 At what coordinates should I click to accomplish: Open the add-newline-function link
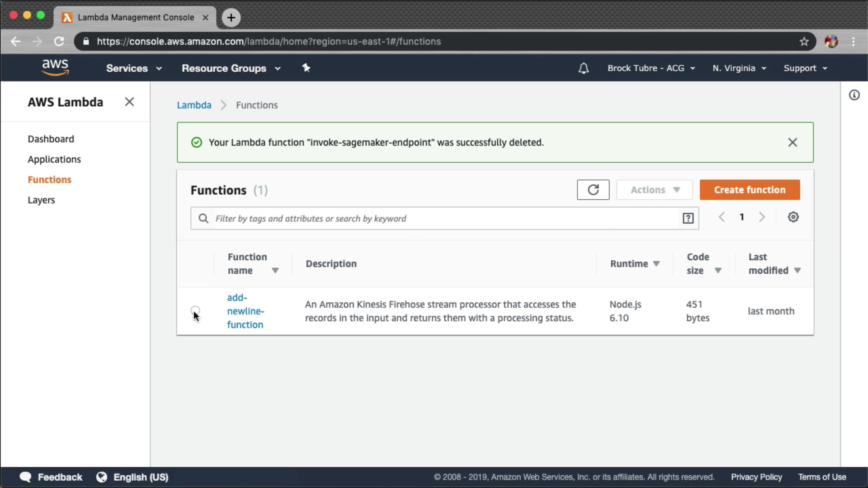point(245,311)
